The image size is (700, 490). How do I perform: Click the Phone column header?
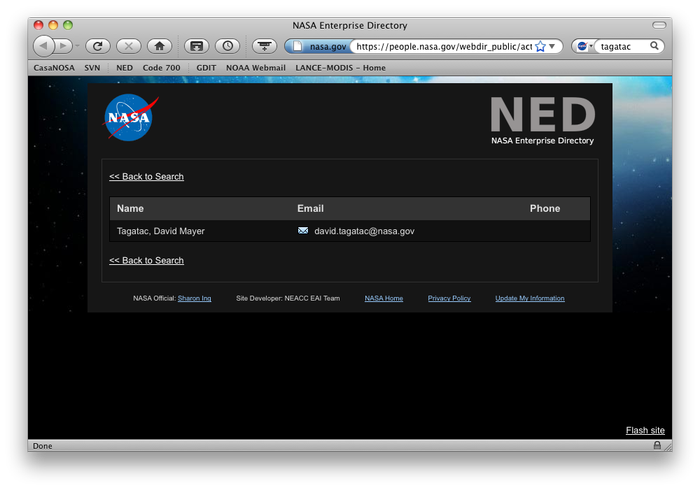(x=545, y=209)
